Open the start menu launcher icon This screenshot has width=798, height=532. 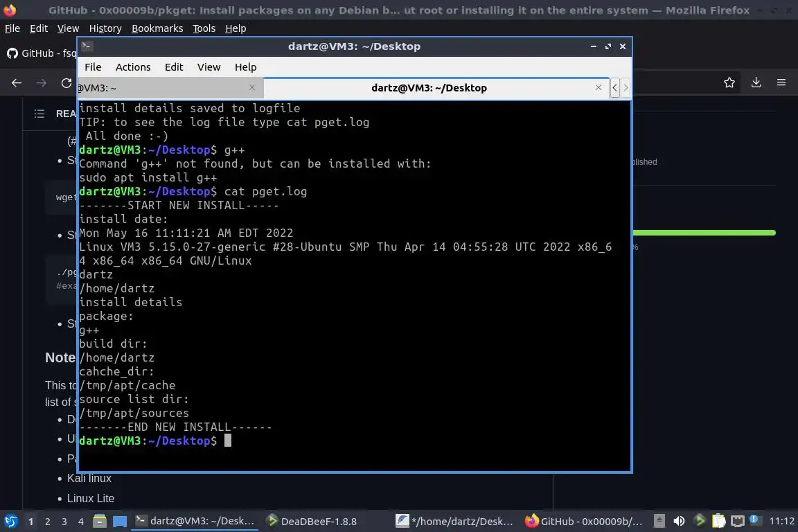pyautogui.click(x=10, y=521)
